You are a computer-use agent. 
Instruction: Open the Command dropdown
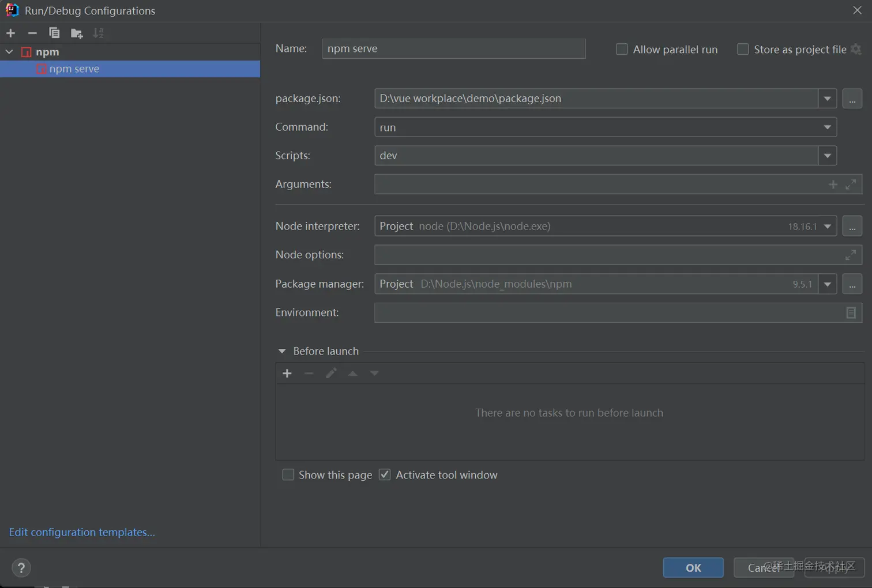pyautogui.click(x=827, y=127)
